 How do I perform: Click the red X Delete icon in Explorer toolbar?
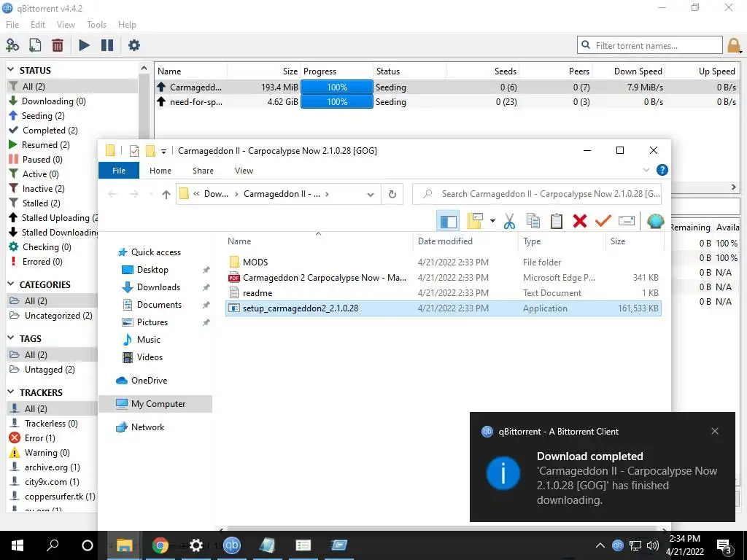tap(580, 221)
